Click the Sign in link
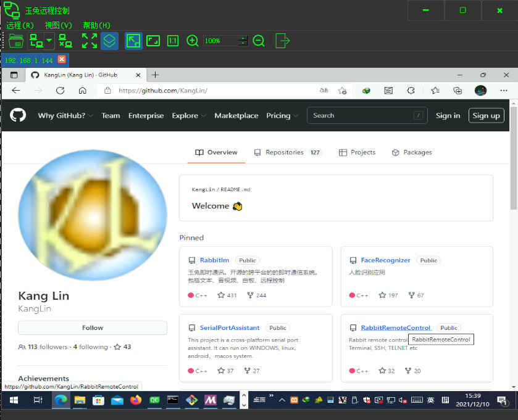Screen dimensions: 518x420 [x=448, y=115]
